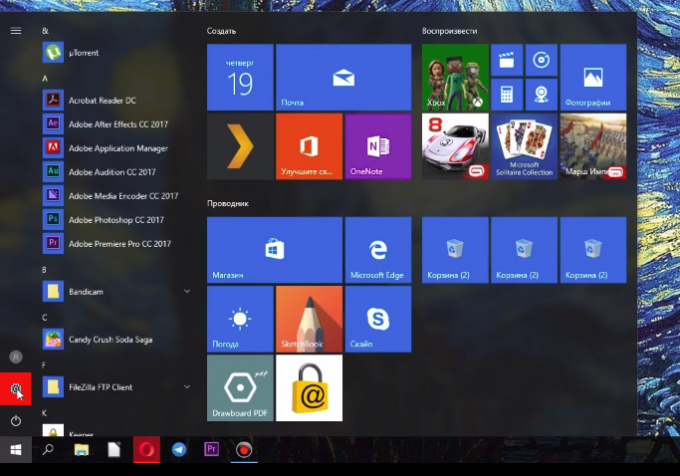The width and height of the screenshot is (680, 476).
Task: Click the Воспроизвести group header
Action: [449, 31]
